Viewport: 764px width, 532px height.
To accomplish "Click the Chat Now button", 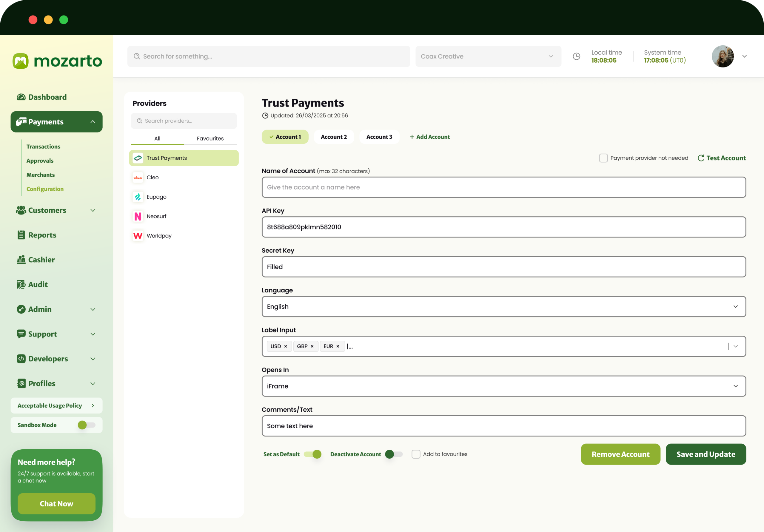I will (x=57, y=504).
